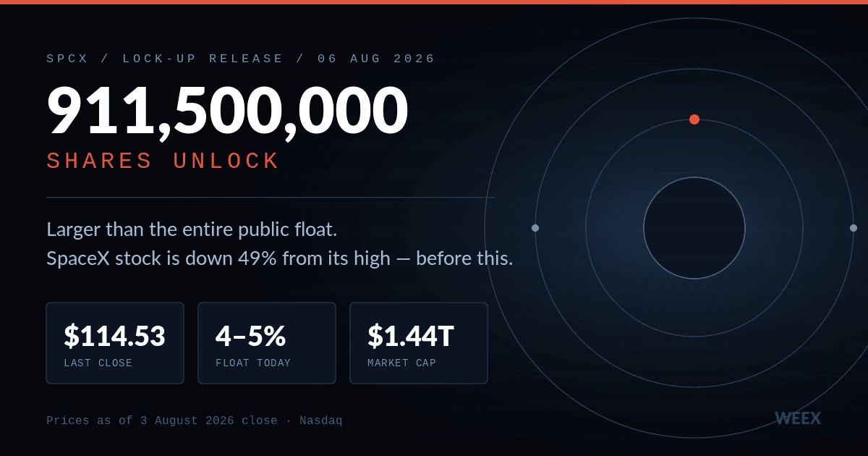Click the WEEX logo
The width and height of the screenshot is (868, 456).
click(x=798, y=418)
